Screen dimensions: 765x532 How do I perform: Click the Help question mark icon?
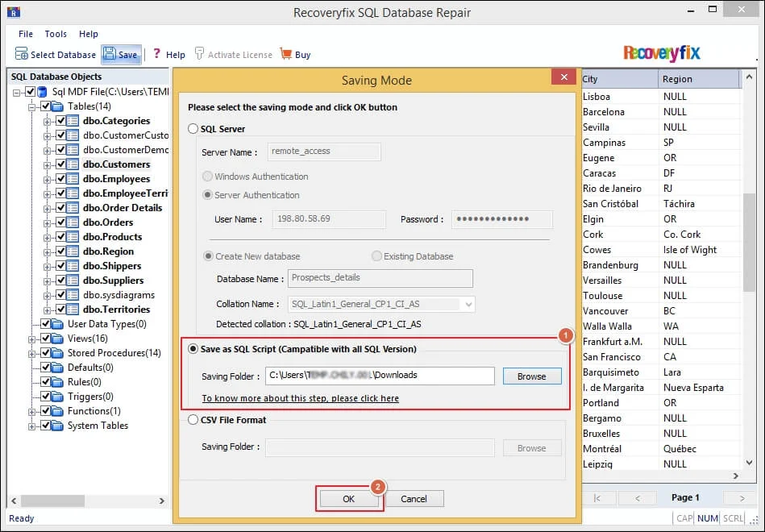pyautogui.click(x=156, y=53)
